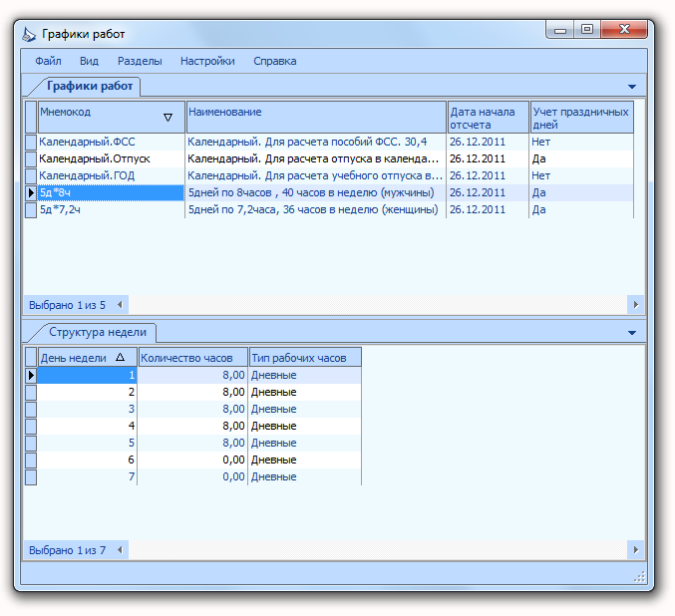This screenshot has height=616, width=675.
Task: Click the current-row arrow beside day 1
Action: 31,376
